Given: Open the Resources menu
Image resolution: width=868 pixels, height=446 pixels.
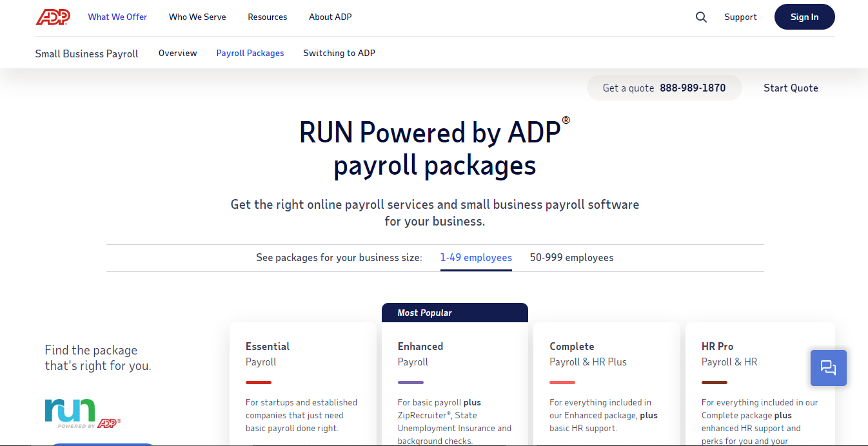Looking at the screenshot, I should (x=268, y=17).
